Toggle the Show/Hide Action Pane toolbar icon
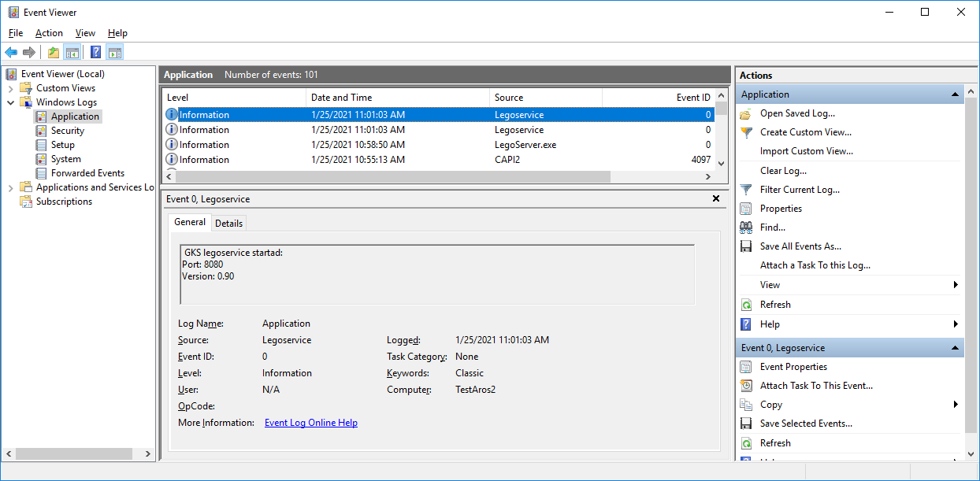980x481 pixels. click(x=115, y=53)
